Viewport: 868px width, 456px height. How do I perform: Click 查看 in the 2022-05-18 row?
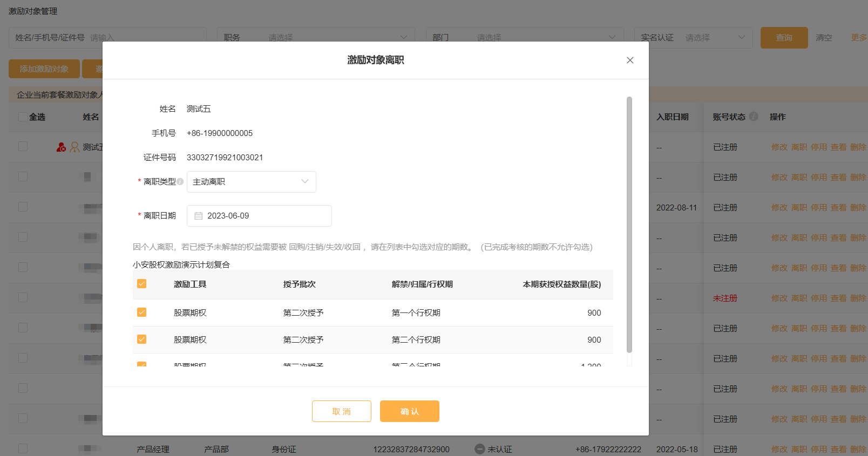click(x=838, y=449)
